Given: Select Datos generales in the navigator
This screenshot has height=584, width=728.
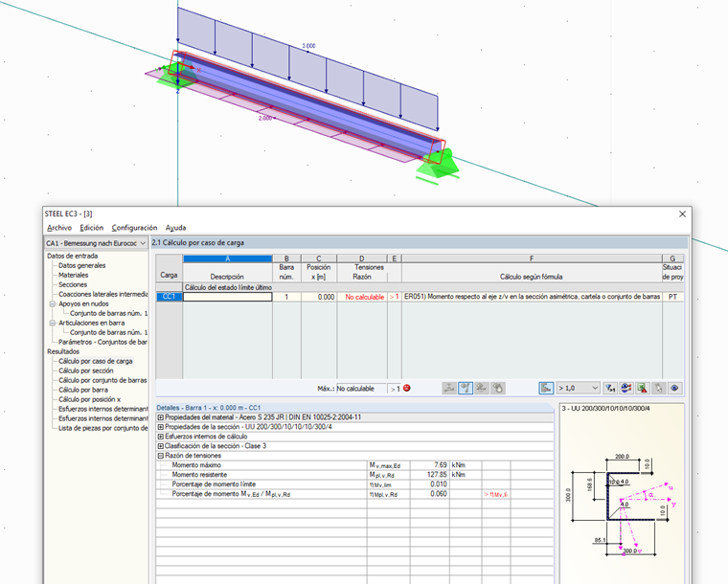Looking at the screenshot, I should [x=81, y=265].
